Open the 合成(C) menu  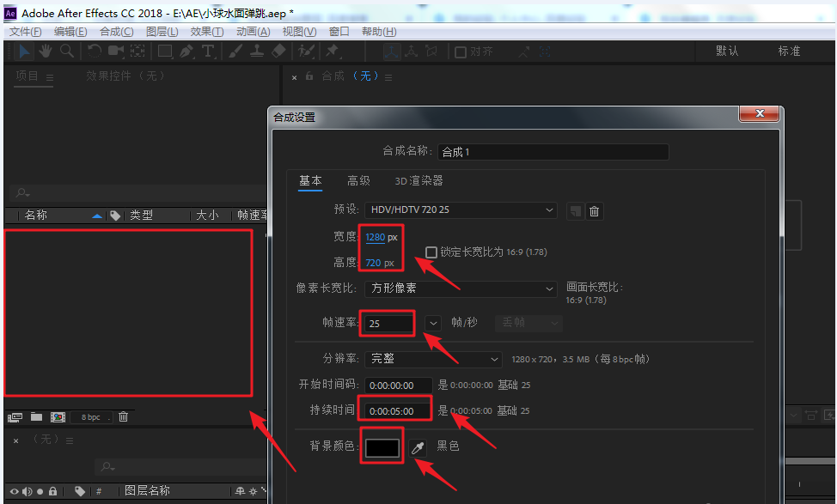click(117, 32)
